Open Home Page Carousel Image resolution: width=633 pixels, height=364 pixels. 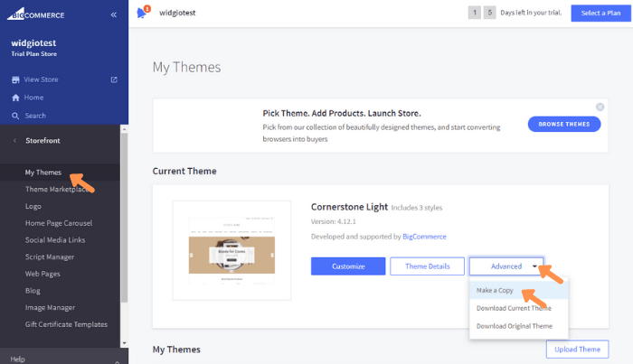point(60,223)
